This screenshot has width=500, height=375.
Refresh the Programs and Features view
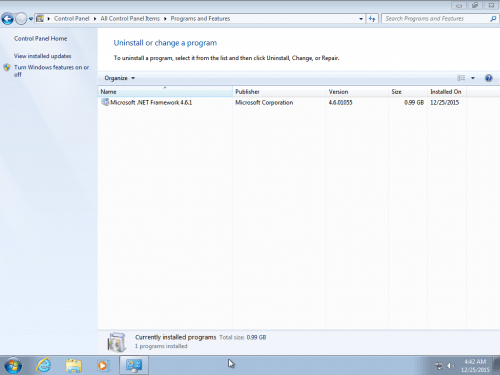pyautogui.click(x=372, y=19)
